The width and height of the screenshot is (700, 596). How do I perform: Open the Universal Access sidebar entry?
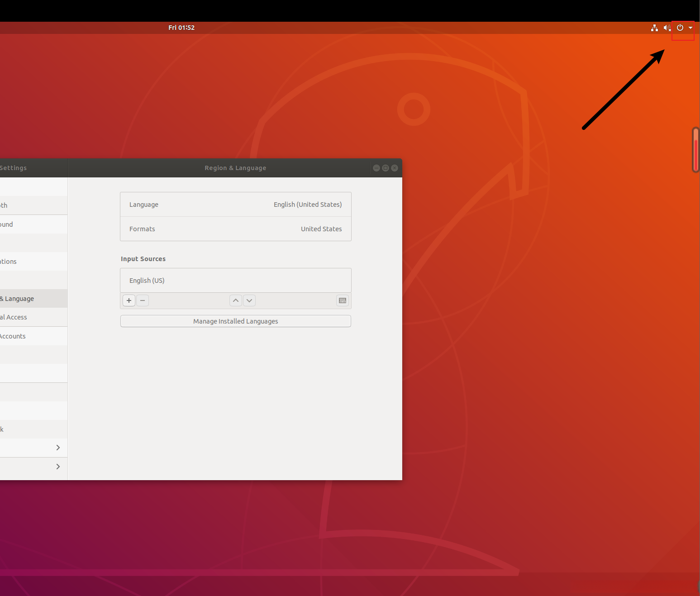33,317
